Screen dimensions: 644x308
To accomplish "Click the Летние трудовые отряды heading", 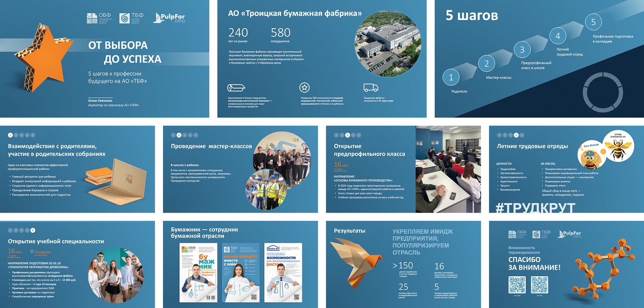I will 532,146.
